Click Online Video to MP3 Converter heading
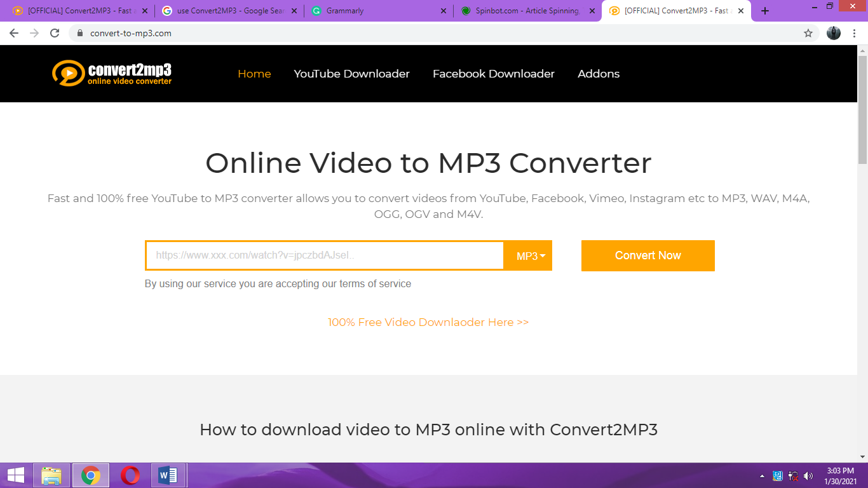868x488 pixels. point(428,163)
